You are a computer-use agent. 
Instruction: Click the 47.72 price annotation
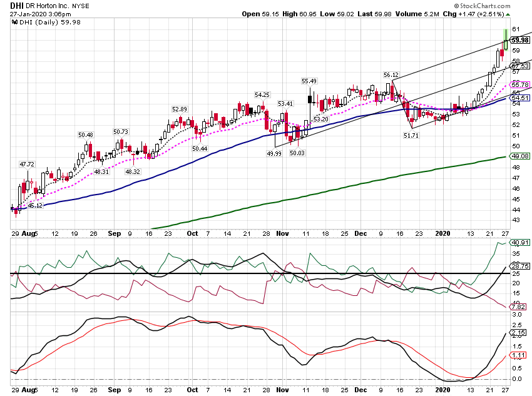point(27,165)
